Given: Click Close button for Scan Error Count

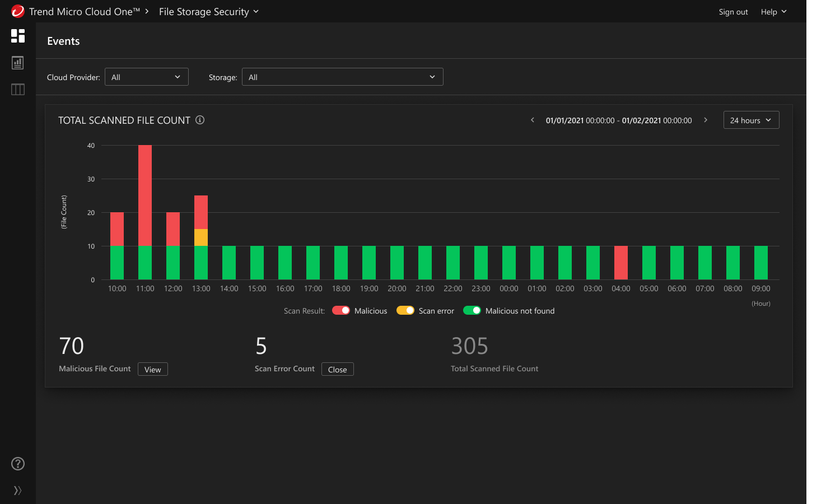Looking at the screenshot, I should click(337, 369).
